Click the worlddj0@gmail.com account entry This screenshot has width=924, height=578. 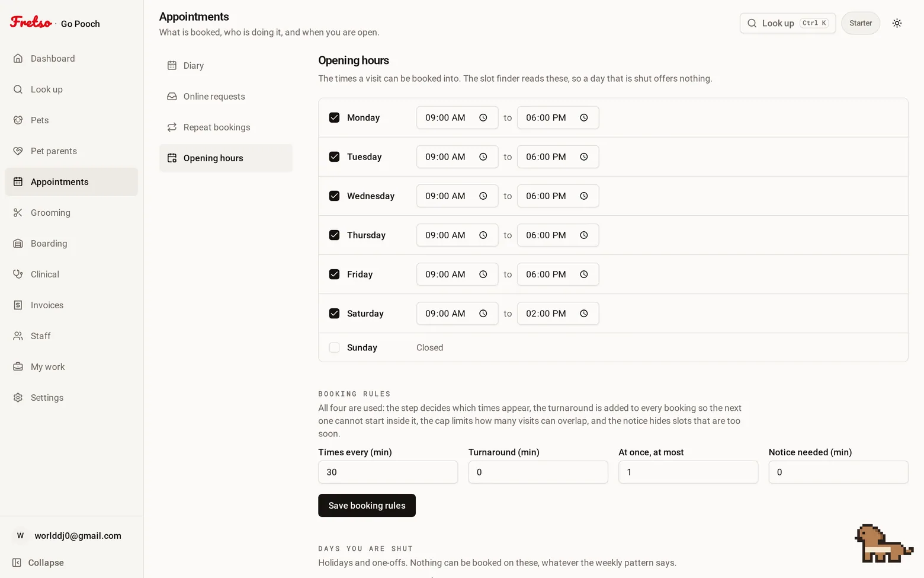pos(71,535)
